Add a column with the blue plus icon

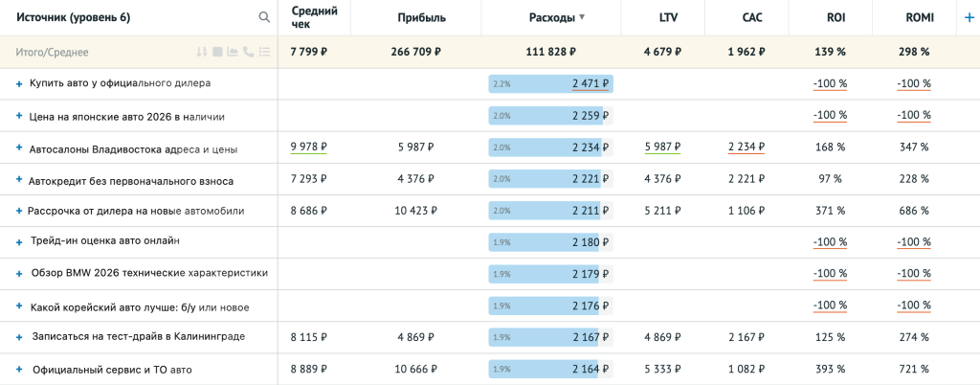coord(969,17)
